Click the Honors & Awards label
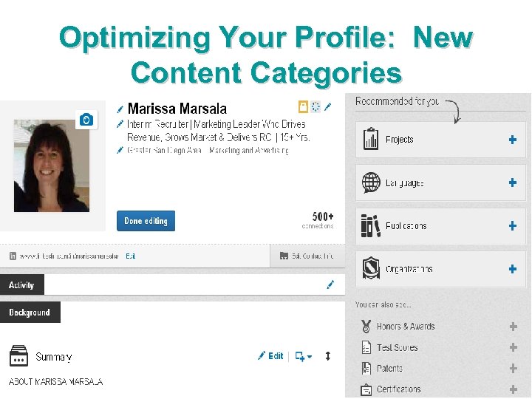Image resolution: width=532 pixels, height=399 pixels. tap(406, 327)
